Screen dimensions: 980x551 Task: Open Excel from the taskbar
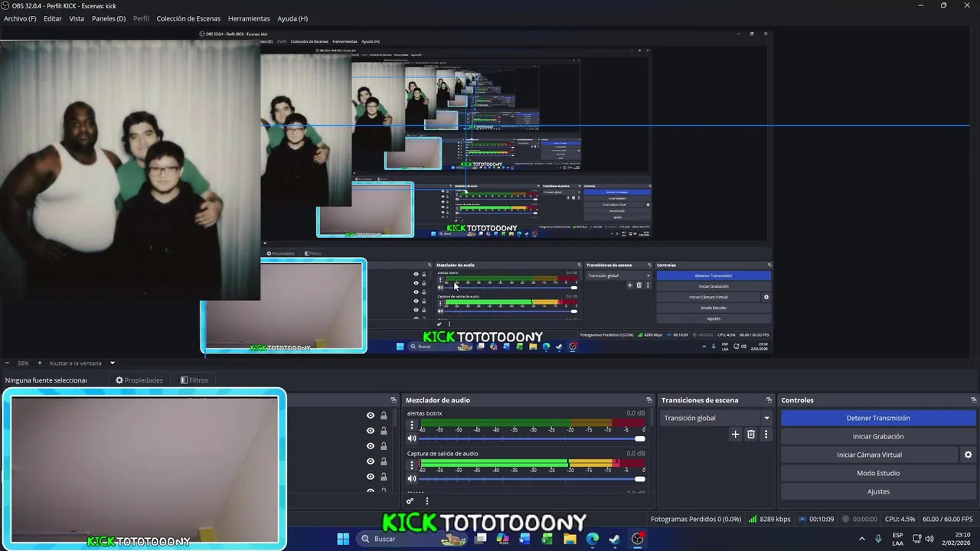tap(547, 539)
